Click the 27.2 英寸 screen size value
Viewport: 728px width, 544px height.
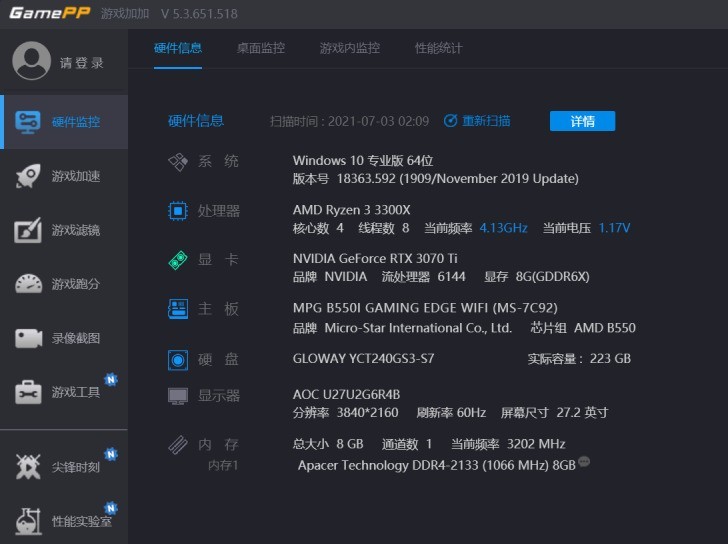pyautogui.click(x=582, y=413)
